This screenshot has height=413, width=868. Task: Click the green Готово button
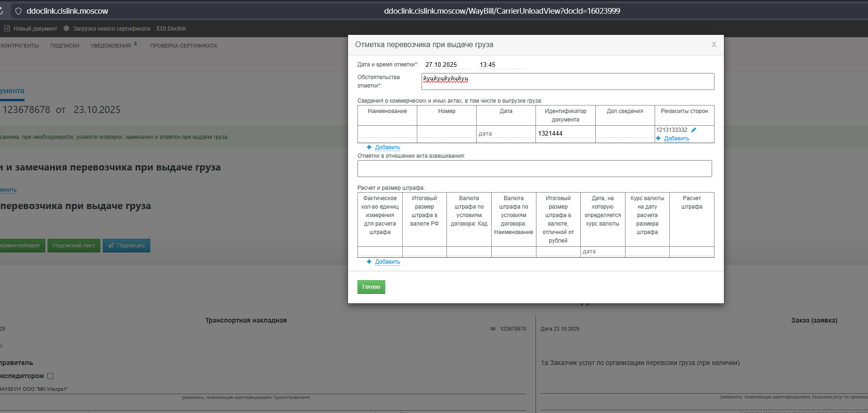coord(371,287)
